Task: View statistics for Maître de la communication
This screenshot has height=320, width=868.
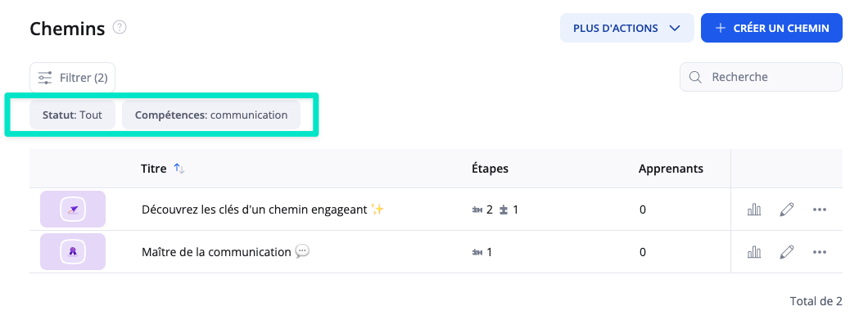Action: [x=754, y=252]
